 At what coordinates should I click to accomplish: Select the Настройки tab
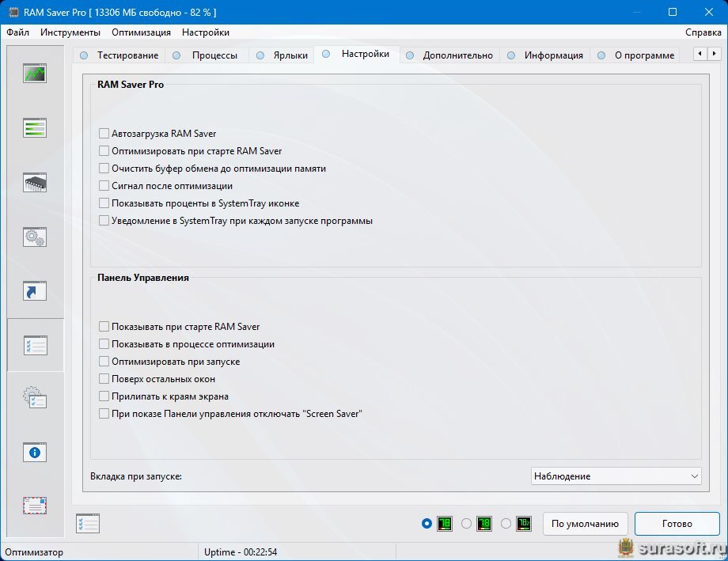pyautogui.click(x=357, y=54)
